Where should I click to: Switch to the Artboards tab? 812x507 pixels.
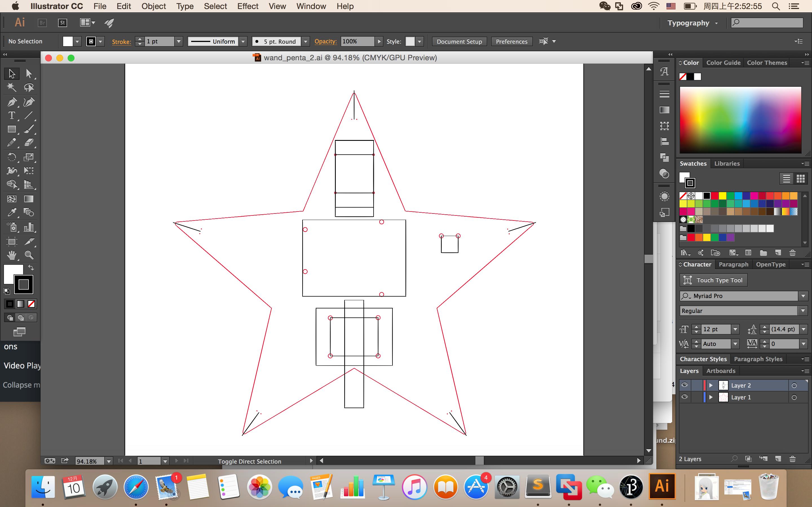720,371
